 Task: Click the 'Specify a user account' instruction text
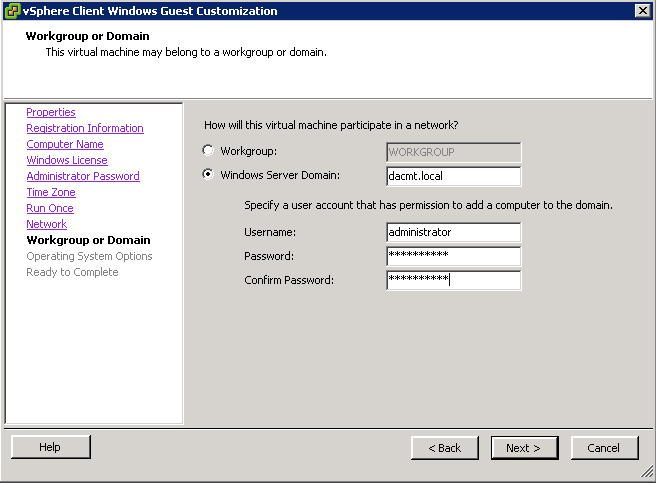click(428, 205)
